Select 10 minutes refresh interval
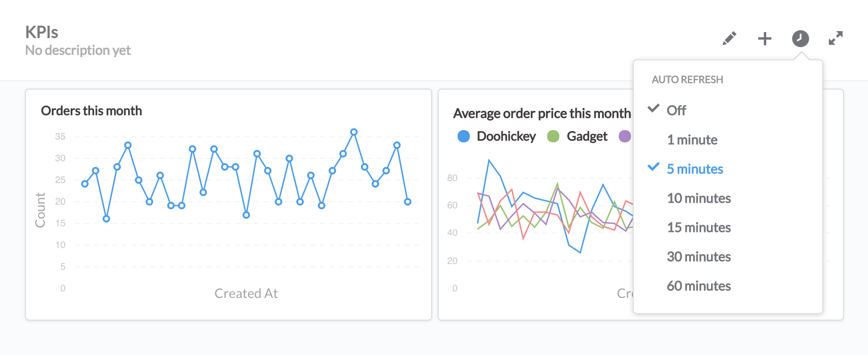The height and width of the screenshot is (355, 868). coord(698,198)
